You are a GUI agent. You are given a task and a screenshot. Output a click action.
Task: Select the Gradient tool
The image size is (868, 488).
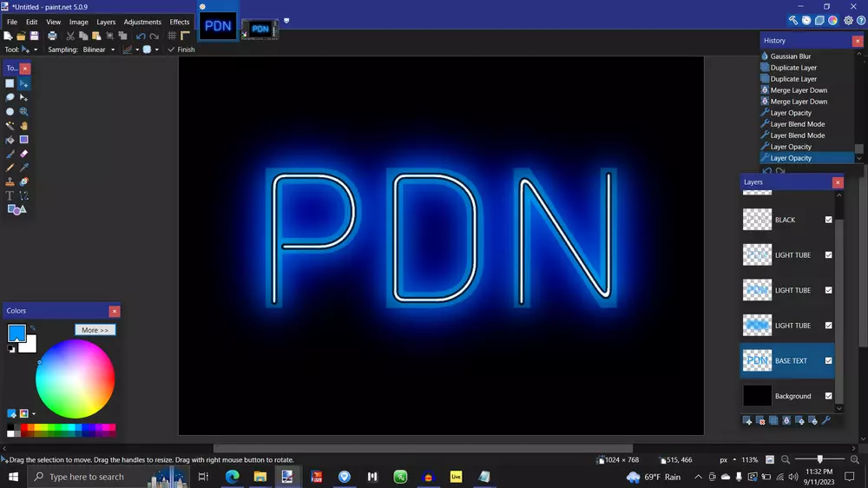(23, 140)
